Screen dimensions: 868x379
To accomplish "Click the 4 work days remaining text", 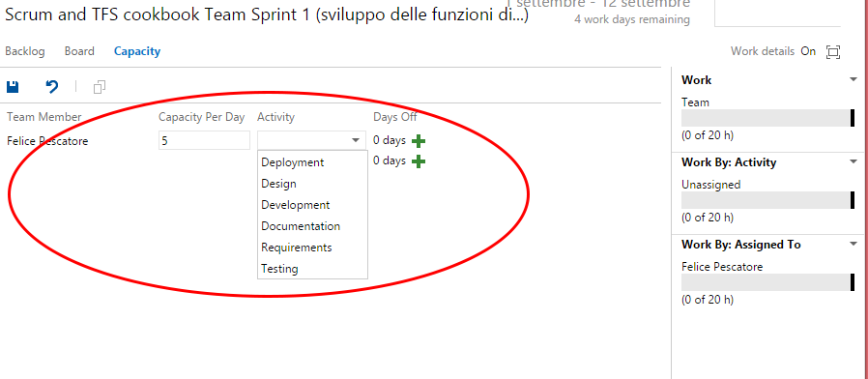I will tap(632, 20).
